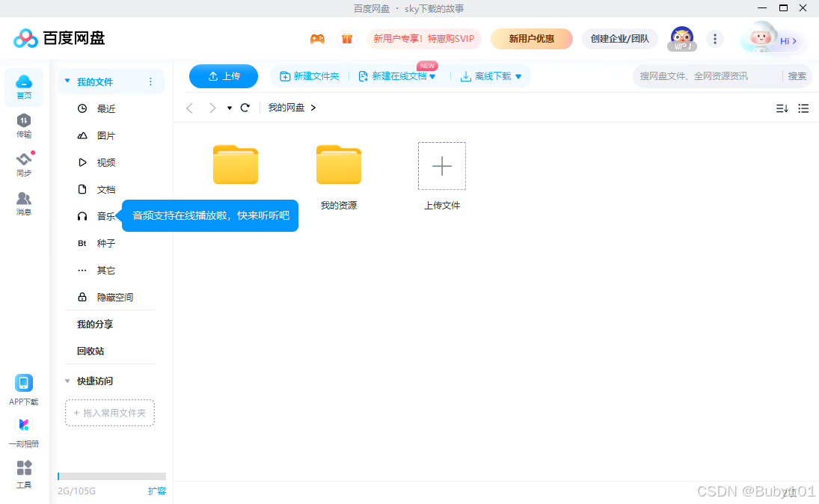Open the sort order icon
The height and width of the screenshot is (504, 819).
[x=782, y=108]
